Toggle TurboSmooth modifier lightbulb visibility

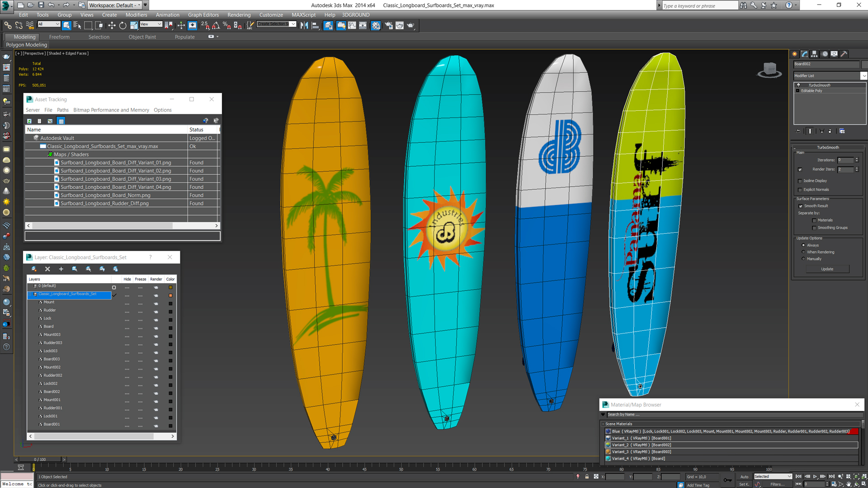click(x=798, y=85)
